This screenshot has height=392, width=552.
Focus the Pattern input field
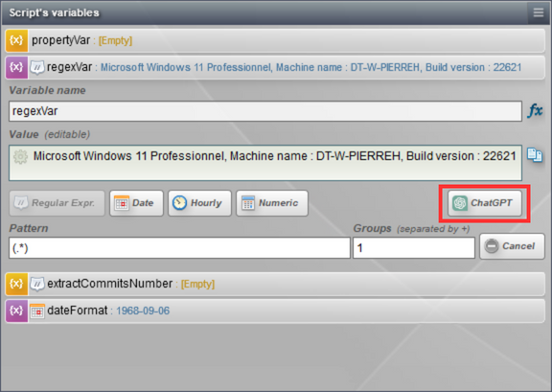tap(179, 248)
